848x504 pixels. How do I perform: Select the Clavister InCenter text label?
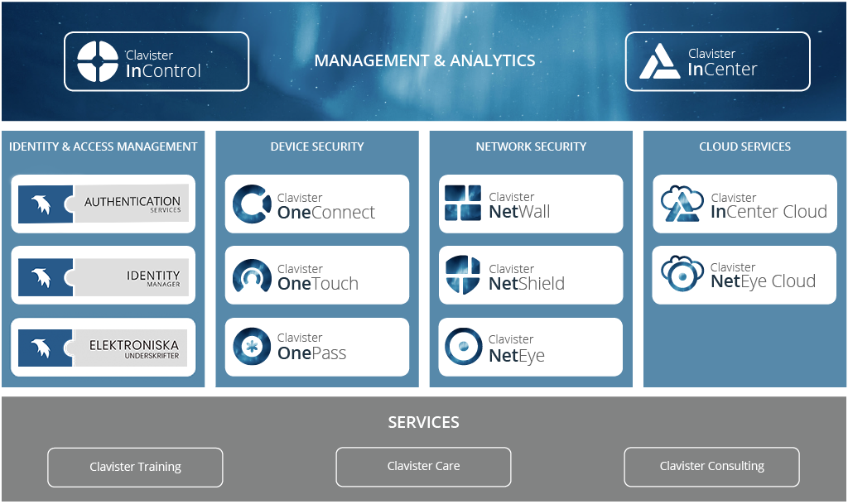722,62
